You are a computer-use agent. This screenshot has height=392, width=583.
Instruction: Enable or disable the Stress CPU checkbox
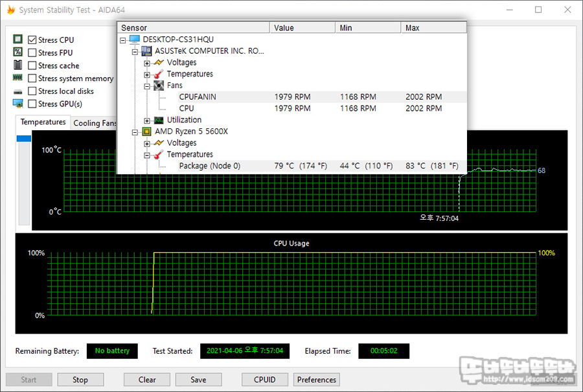pyautogui.click(x=32, y=40)
